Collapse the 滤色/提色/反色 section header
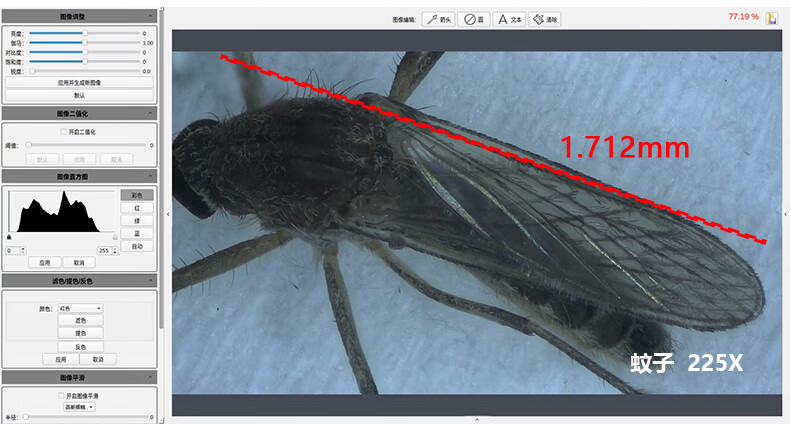The width and height of the screenshot is (790, 424). [150, 280]
